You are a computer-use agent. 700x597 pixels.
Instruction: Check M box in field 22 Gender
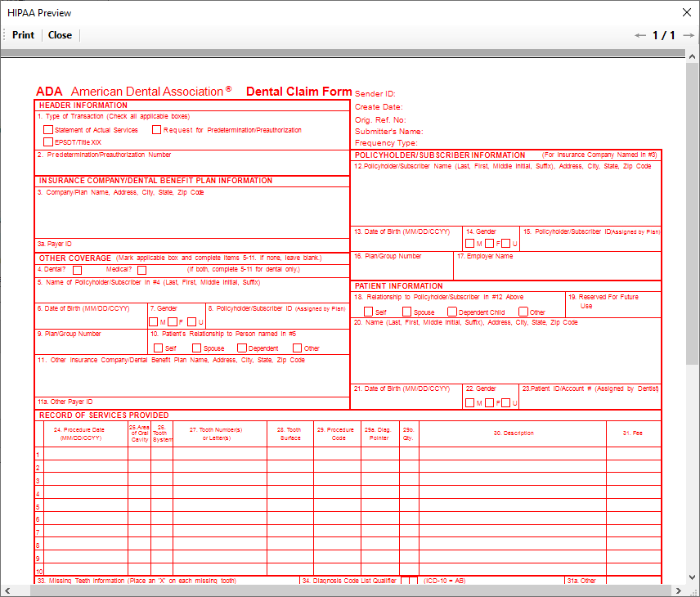[x=469, y=402]
